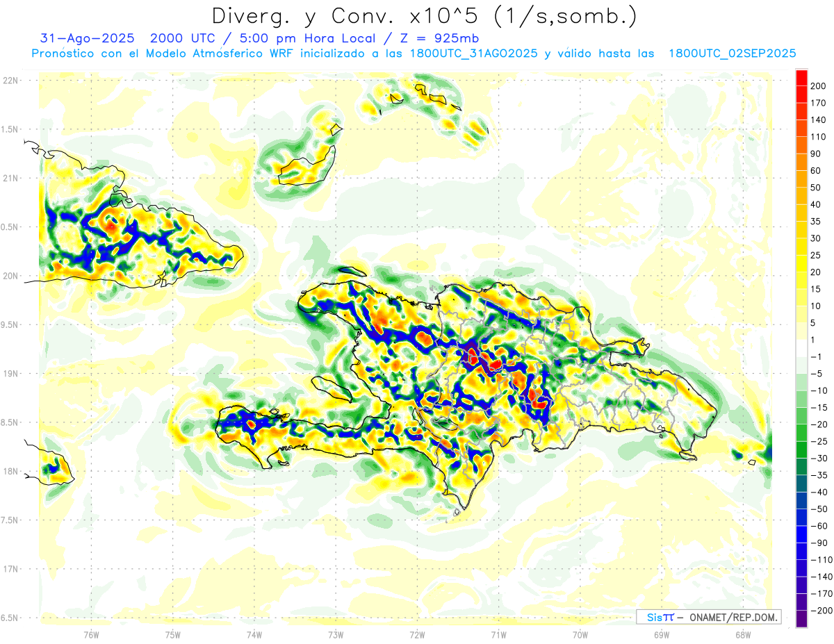Viewport: 834px width, 644px height.
Task: Click the '69W' longitude label
Action: pyautogui.click(x=661, y=635)
